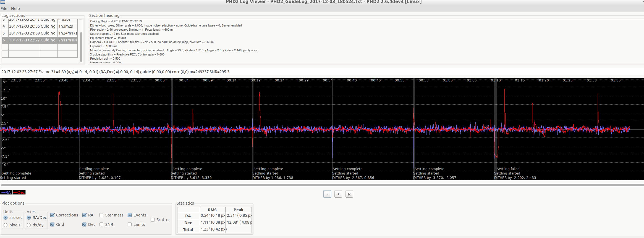Enable the Limits checkbox
Image resolution: width=644 pixels, height=238 pixels.
click(130, 224)
